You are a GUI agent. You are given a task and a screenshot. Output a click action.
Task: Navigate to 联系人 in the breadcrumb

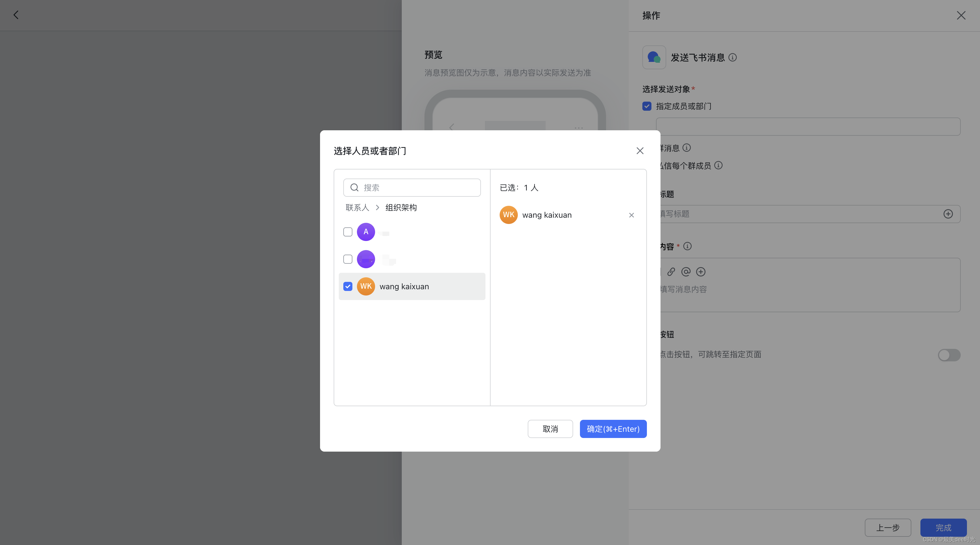tap(357, 207)
